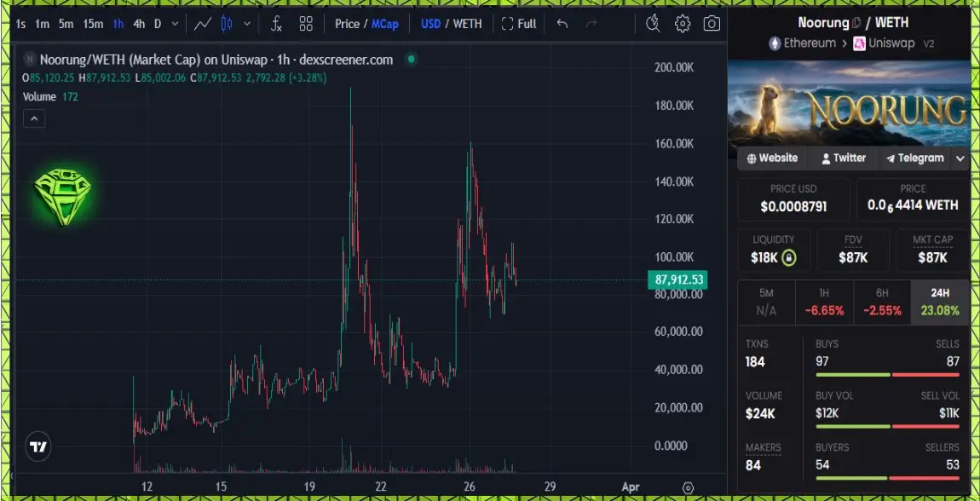Select the 4h timeframe
Viewport: 980px width, 501px height.
coord(139,25)
